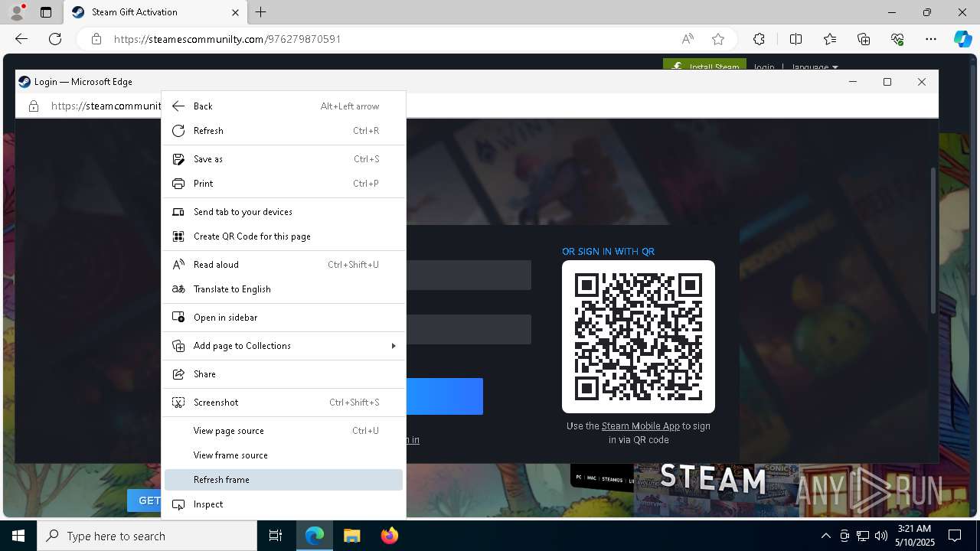Select Read aloud menu entry
Image resolution: width=980 pixels, height=551 pixels.
(283, 265)
